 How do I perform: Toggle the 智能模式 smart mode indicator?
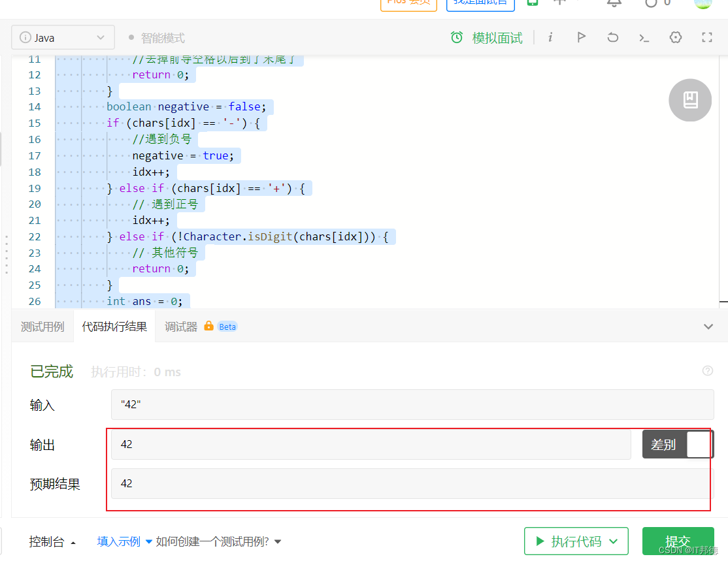point(157,38)
